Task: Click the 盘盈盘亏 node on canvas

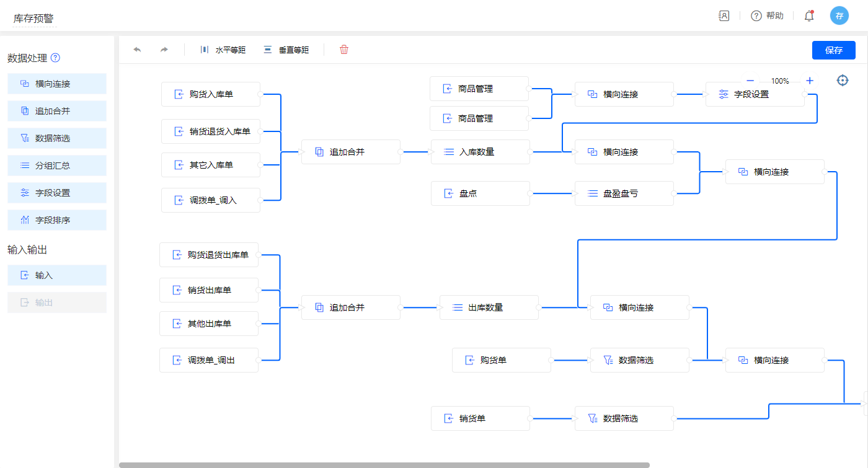Action: click(624, 193)
